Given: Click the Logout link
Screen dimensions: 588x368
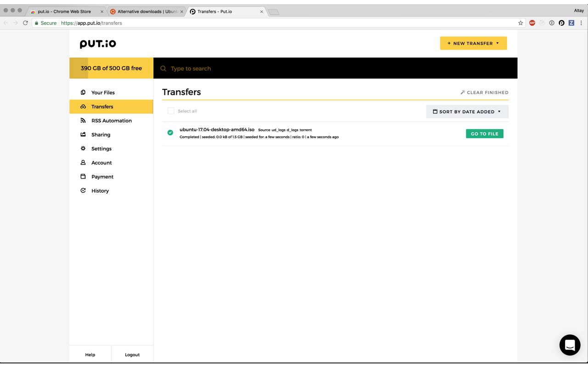Looking at the screenshot, I should pyautogui.click(x=132, y=355).
